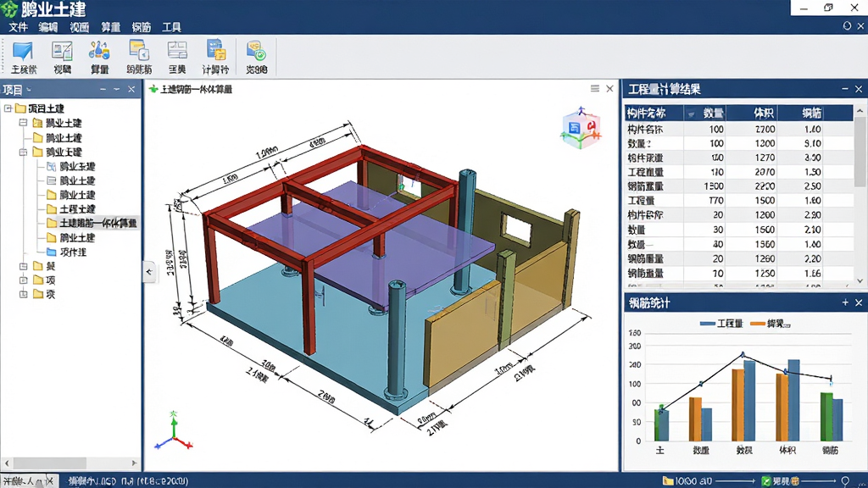
Task: Collapse the first 鹏业土建 node under the root
Action: [23, 122]
